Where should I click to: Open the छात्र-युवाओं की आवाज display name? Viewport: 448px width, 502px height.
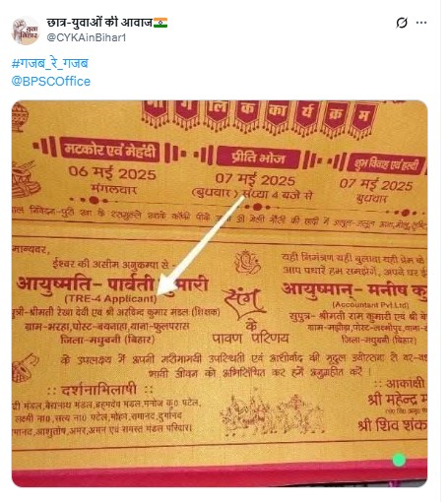coord(99,23)
